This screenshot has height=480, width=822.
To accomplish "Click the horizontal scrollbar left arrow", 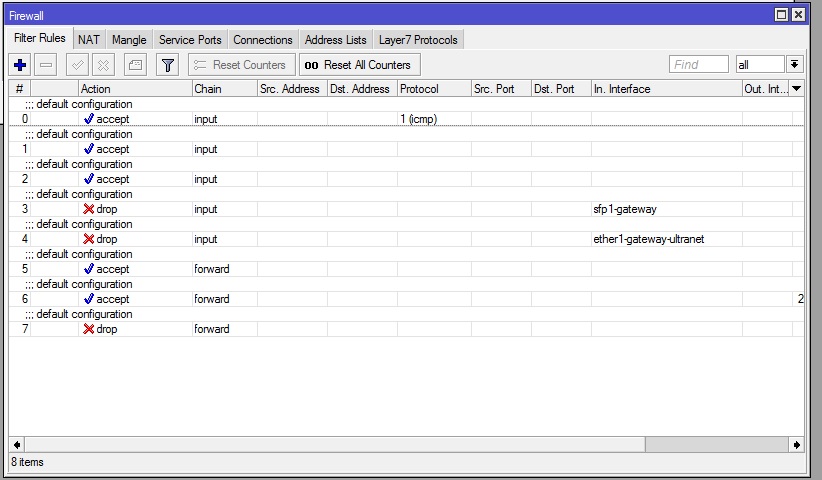I will 17,444.
